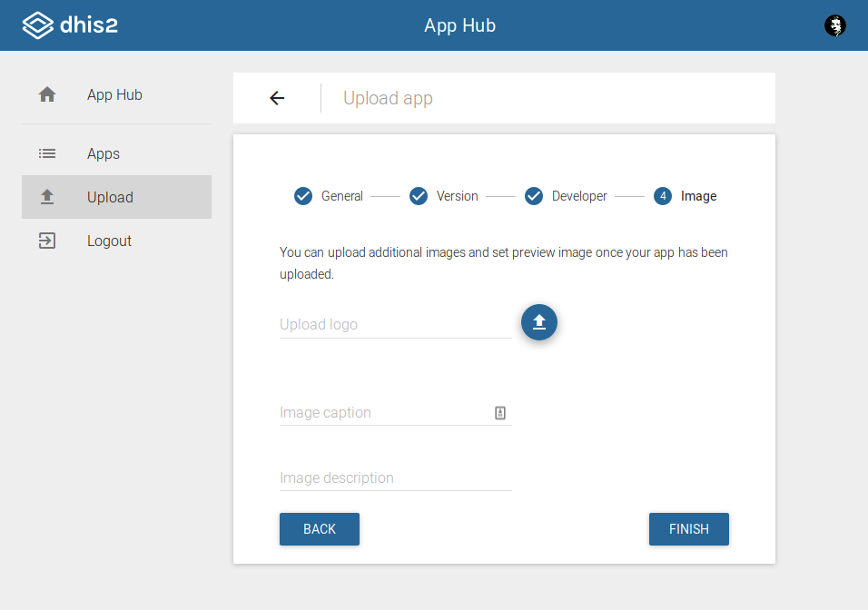This screenshot has width=868, height=610.
Task: Focus the Image description field
Action: click(x=396, y=477)
